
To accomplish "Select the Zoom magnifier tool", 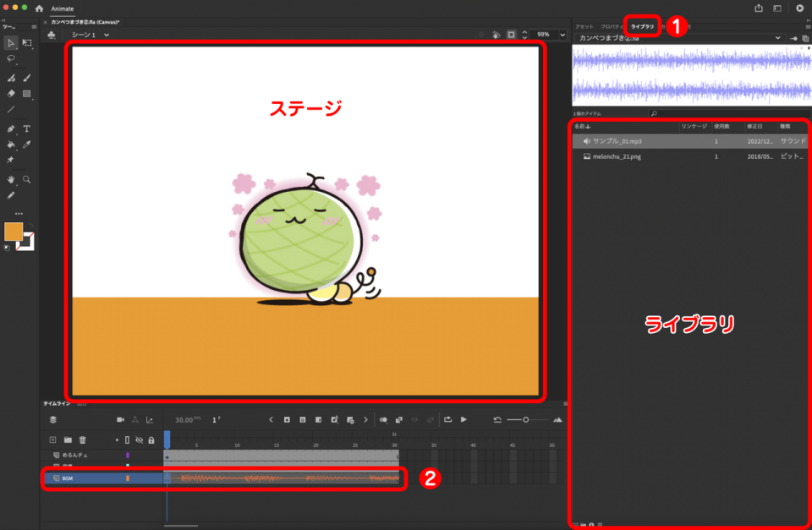I will pos(27,179).
